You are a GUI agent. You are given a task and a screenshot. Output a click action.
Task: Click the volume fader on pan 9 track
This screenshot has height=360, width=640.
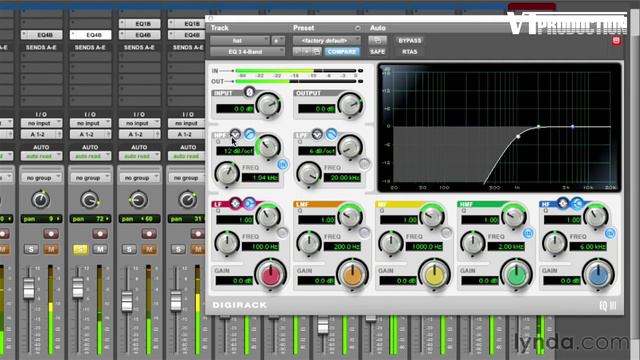tap(29, 288)
